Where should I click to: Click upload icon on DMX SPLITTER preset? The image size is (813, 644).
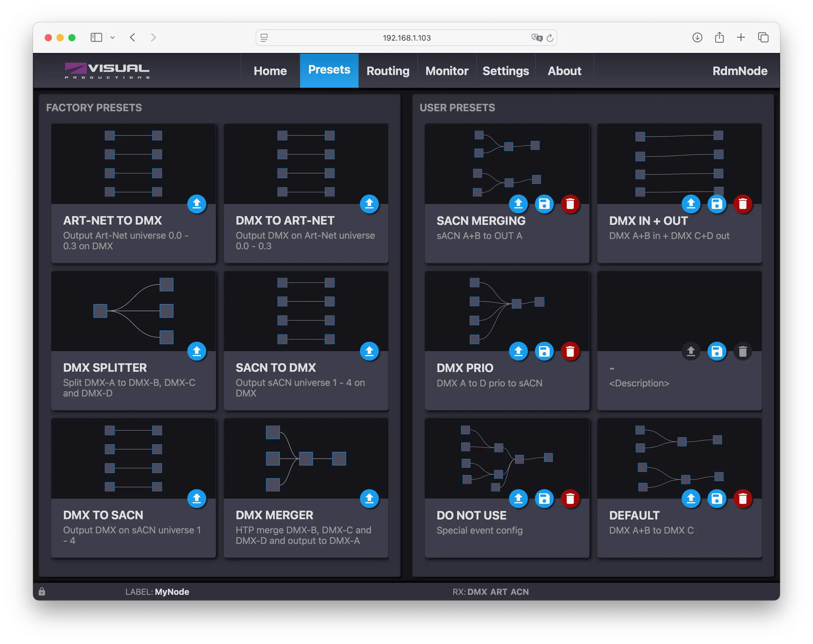[x=196, y=351]
